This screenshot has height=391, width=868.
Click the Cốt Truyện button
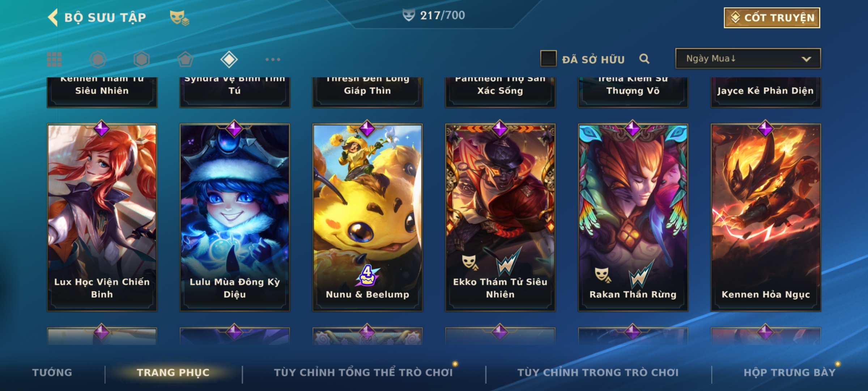coord(772,18)
